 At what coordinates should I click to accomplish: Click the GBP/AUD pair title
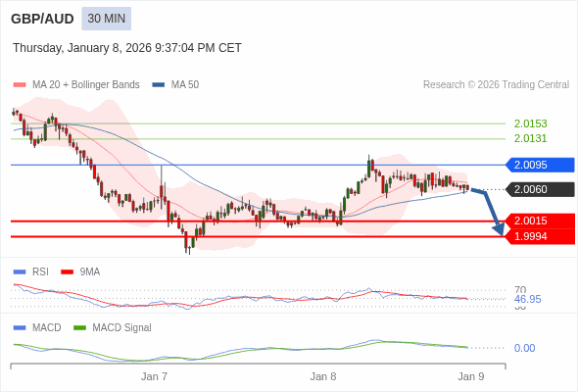[x=42, y=19]
